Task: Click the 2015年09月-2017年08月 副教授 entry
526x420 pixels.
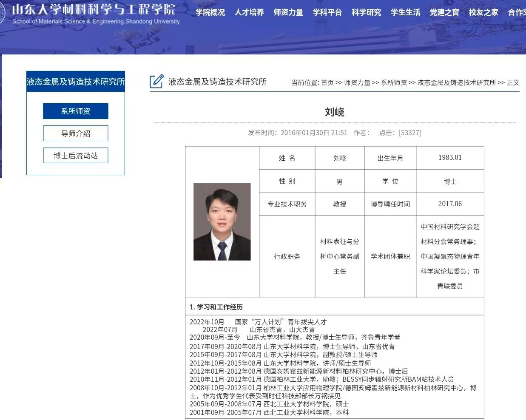Action: pos(284,355)
